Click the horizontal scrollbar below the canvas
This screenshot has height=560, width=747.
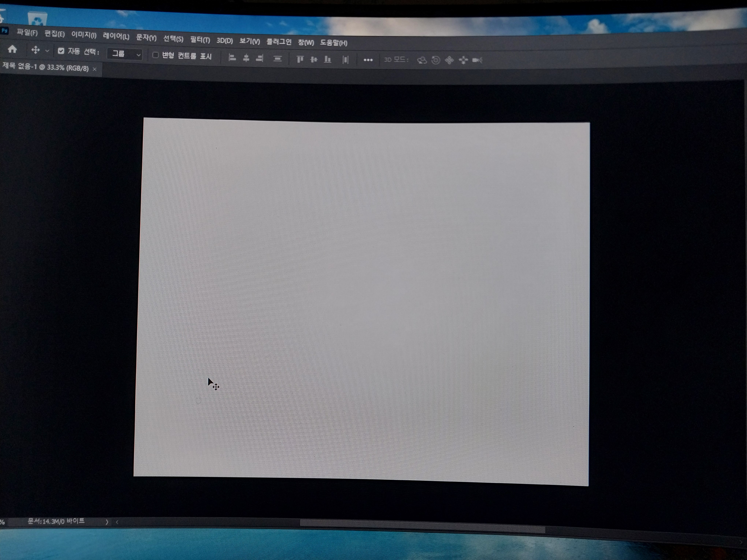[422, 525]
